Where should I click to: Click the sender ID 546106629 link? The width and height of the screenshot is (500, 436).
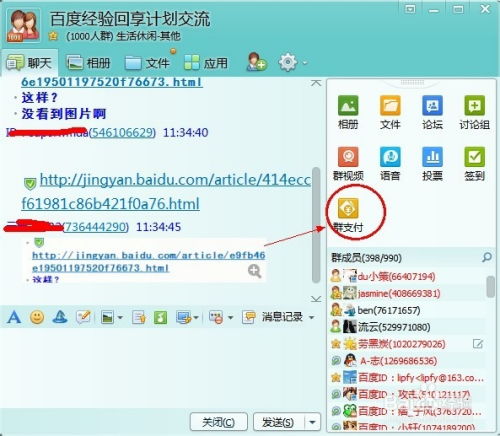123,133
